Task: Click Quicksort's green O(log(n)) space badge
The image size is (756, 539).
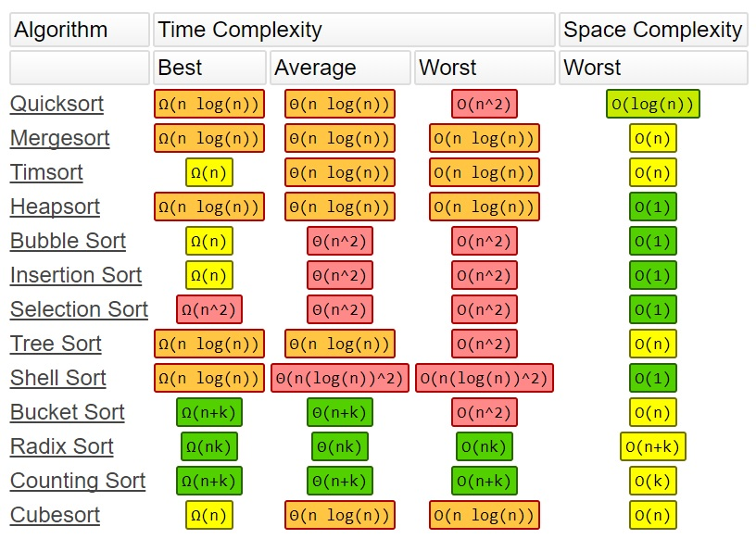Action: point(653,104)
